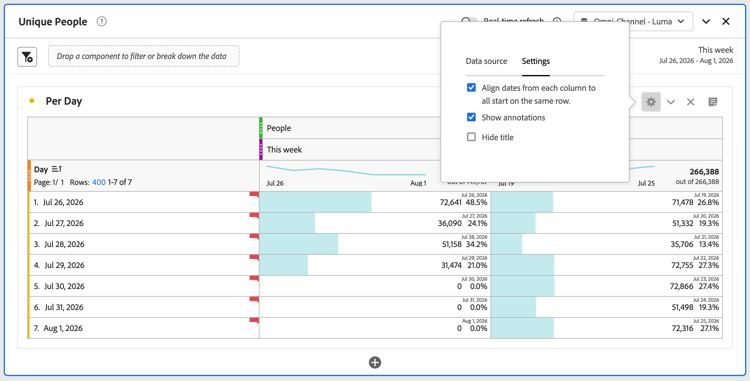The image size is (750, 381).
Task: Select the Jul 31, 2026 row
Action: [x=143, y=307]
